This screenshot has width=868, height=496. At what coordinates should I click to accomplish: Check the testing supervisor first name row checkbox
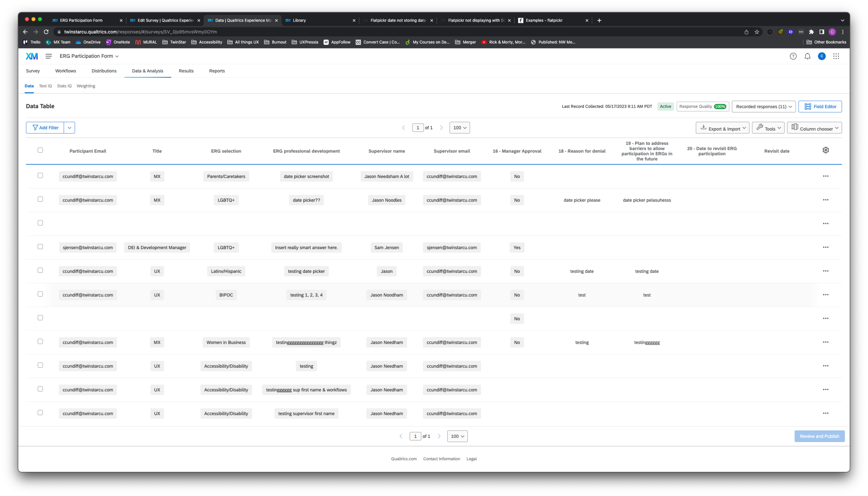[x=40, y=413]
